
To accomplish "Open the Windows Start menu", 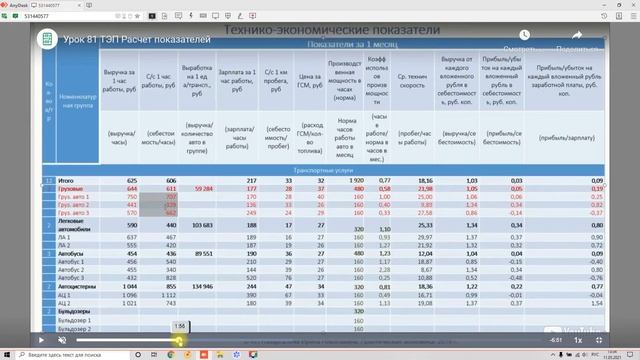I will pos(7,355).
